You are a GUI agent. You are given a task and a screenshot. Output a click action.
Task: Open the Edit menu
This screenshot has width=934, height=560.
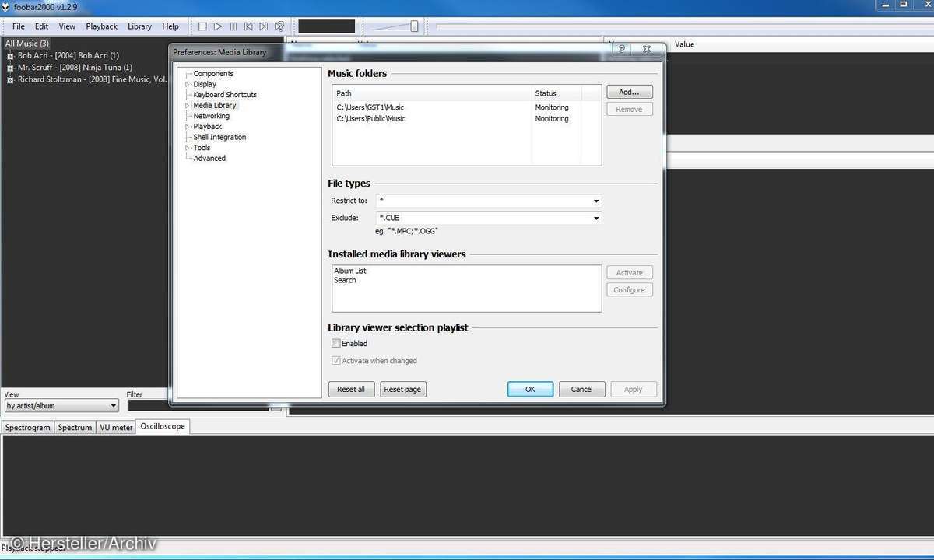point(41,26)
